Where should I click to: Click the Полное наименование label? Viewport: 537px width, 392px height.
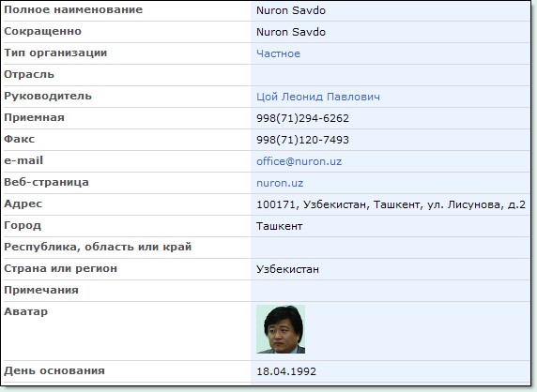click(x=73, y=9)
